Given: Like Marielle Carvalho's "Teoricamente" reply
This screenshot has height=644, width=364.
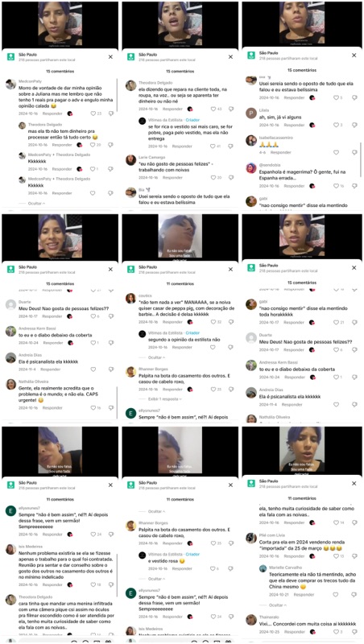Looking at the screenshot, I should [x=337, y=594].
